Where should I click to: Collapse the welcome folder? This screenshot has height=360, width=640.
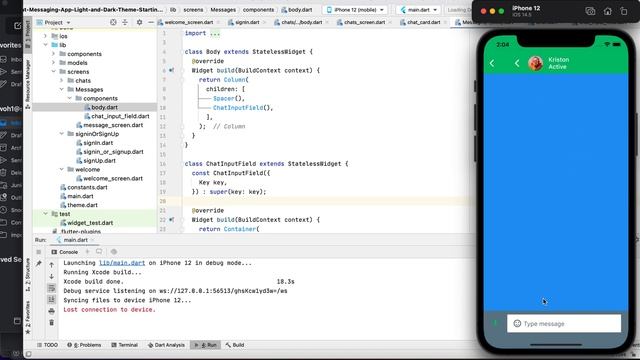pyautogui.click(x=62, y=169)
